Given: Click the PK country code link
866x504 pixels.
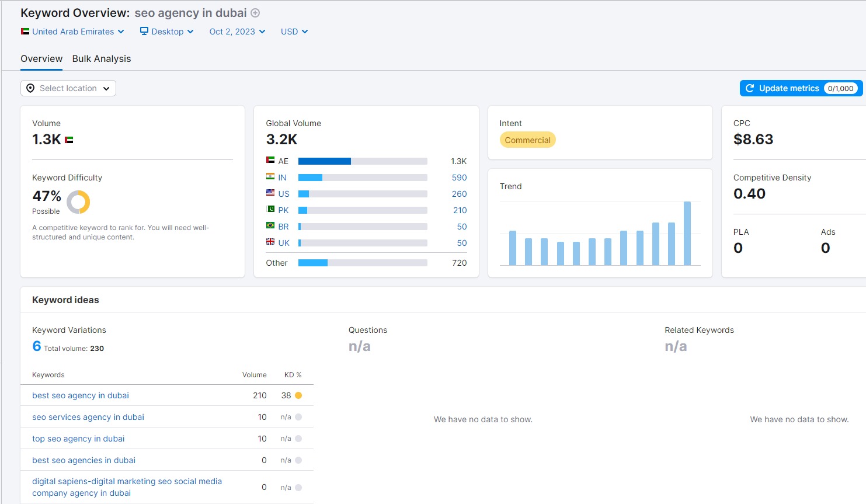Looking at the screenshot, I should pos(283,210).
